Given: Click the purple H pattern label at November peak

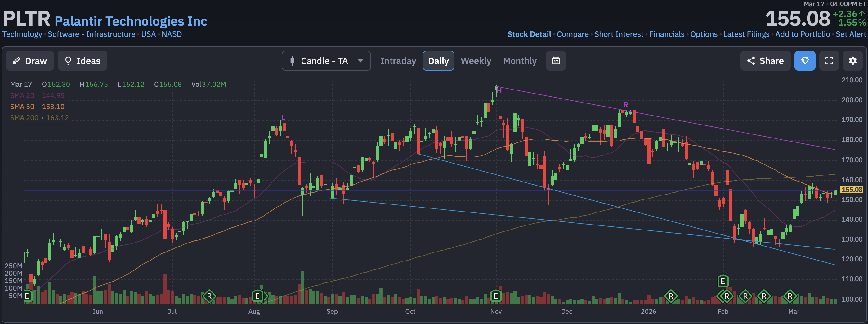Looking at the screenshot, I should point(499,90).
